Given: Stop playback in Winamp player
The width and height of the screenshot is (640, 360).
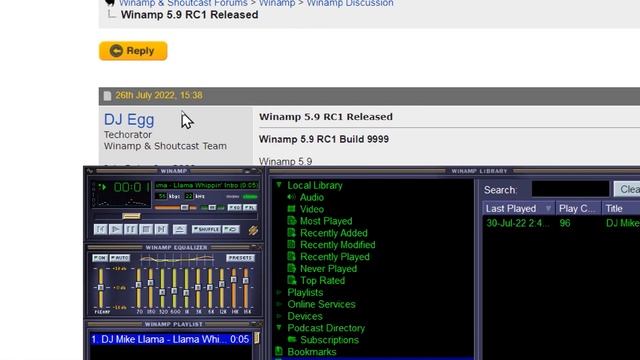Looking at the screenshot, I should (x=146, y=229).
